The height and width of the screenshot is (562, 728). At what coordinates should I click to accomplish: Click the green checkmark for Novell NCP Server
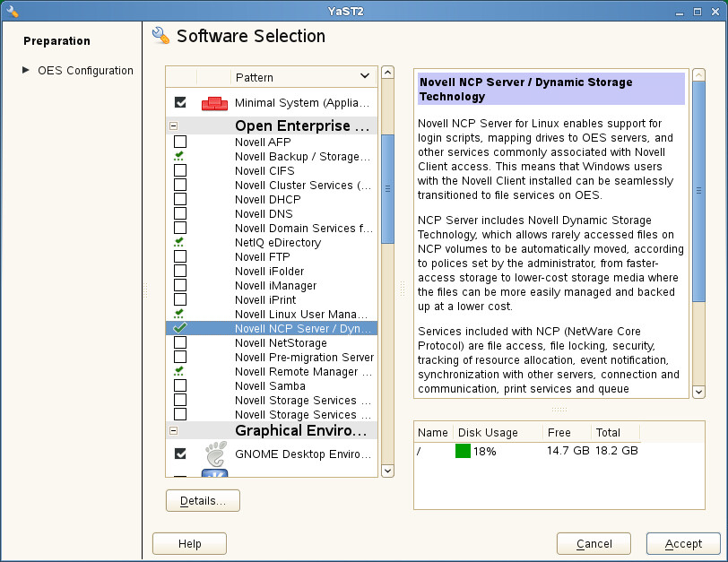(x=179, y=328)
